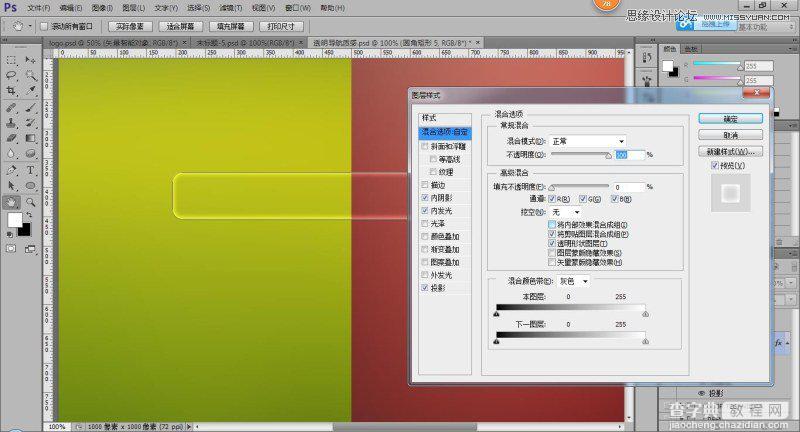Switch to 色板 panel tab

tap(691, 49)
